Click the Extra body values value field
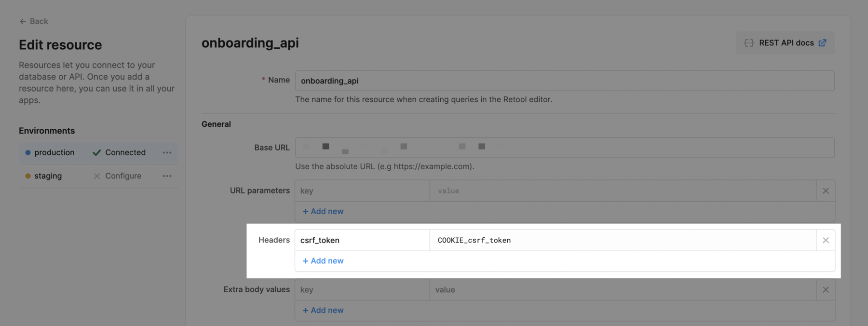Screen dimensions: 868x326 [623, 290]
